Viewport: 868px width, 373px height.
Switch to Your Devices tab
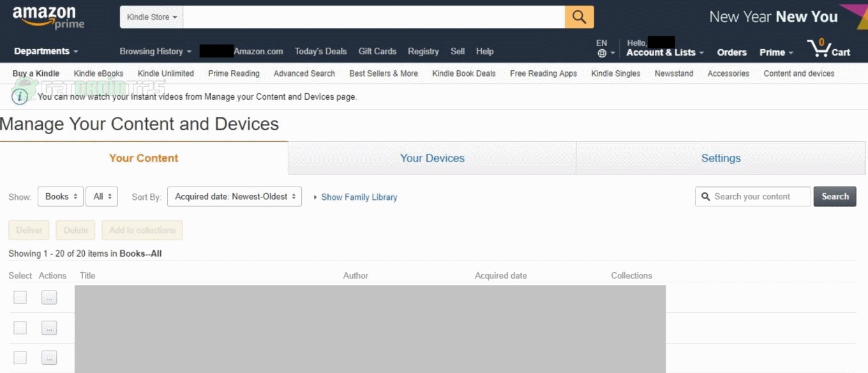[432, 158]
